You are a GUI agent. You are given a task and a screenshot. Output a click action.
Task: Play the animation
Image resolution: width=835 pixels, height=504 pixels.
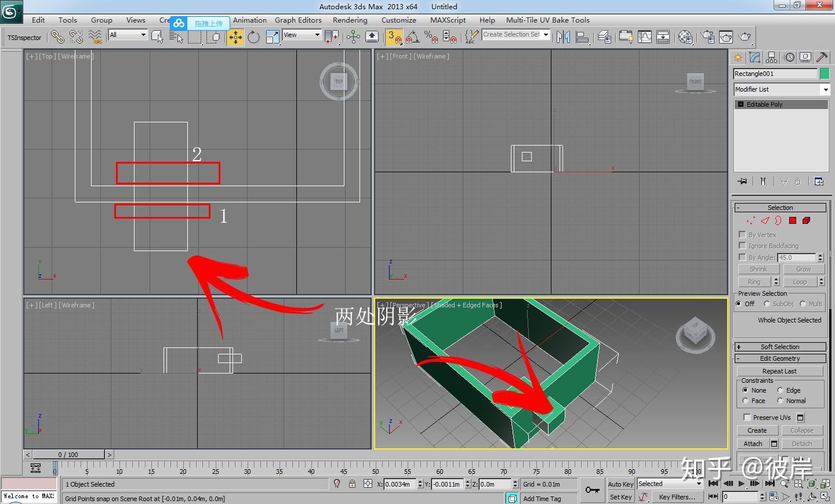pyautogui.click(x=742, y=483)
